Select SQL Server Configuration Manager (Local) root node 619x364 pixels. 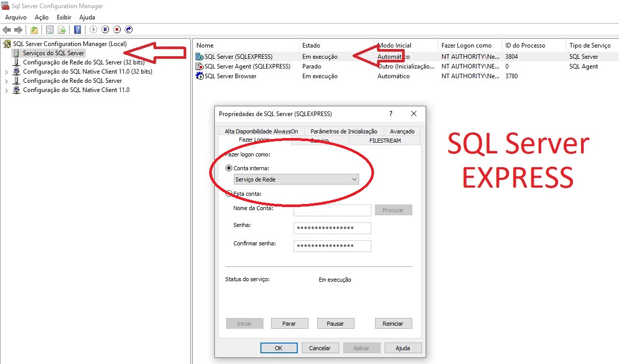pyautogui.click(x=70, y=44)
